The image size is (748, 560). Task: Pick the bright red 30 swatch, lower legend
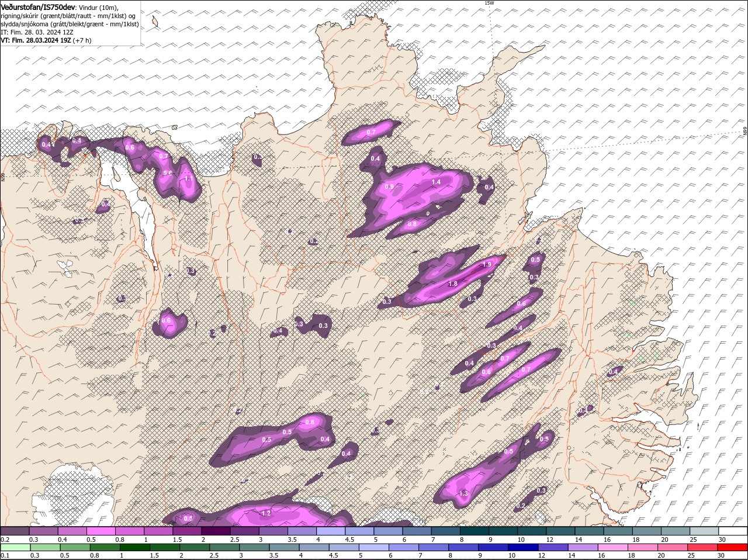(733, 548)
